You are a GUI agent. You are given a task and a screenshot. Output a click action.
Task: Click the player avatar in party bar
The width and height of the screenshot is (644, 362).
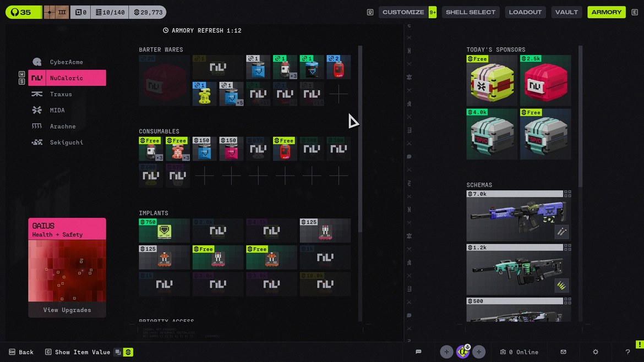point(462,352)
